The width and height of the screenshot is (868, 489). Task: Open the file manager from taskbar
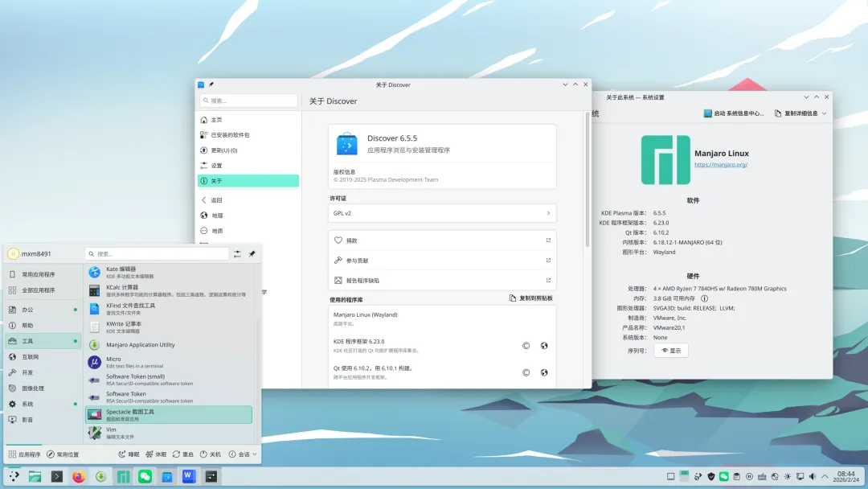point(35,476)
